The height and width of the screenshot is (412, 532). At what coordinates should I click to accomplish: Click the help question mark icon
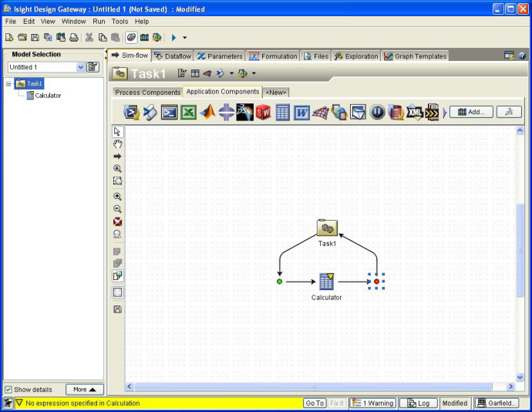click(x=522, y=56)
